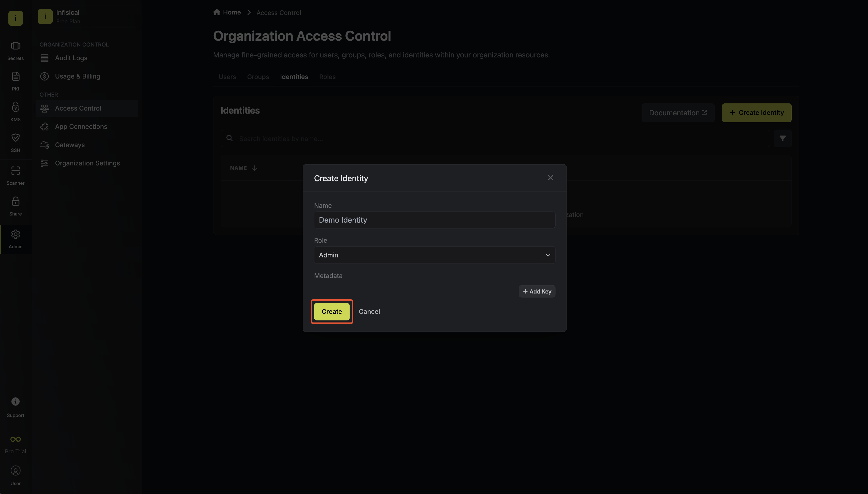This screenshot has width=868, height=494.
Task: Open the Scanner icon in sidebar
Action: pyautogui.click(x=15, y=171)
